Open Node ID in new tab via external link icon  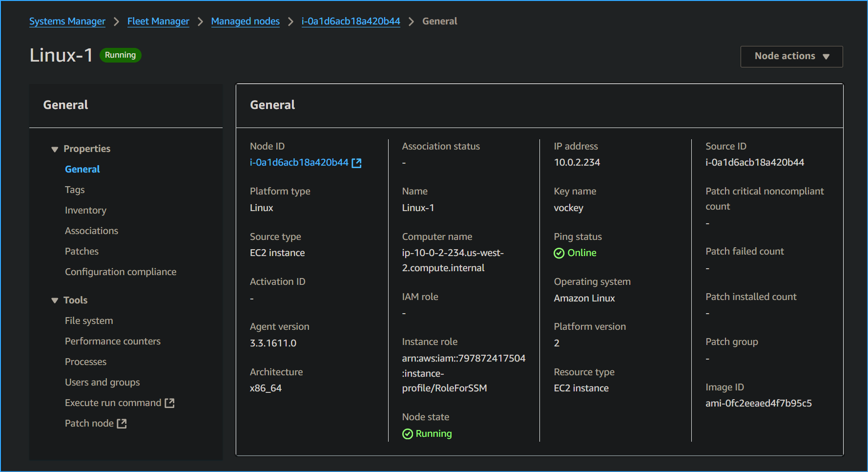point(356,163)
